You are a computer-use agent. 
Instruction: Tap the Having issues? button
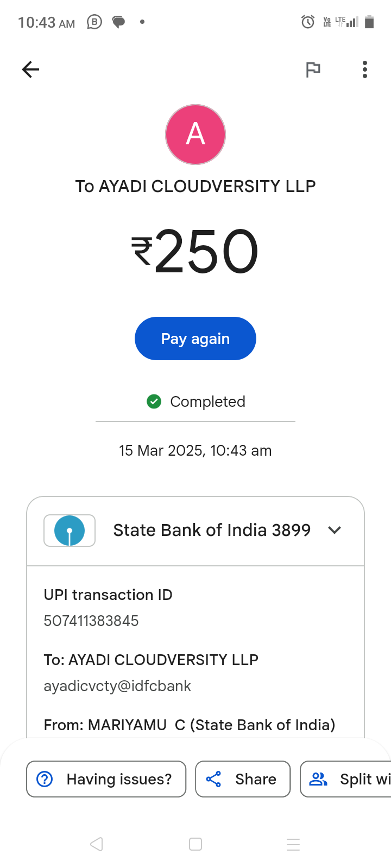tap(106, 779)
